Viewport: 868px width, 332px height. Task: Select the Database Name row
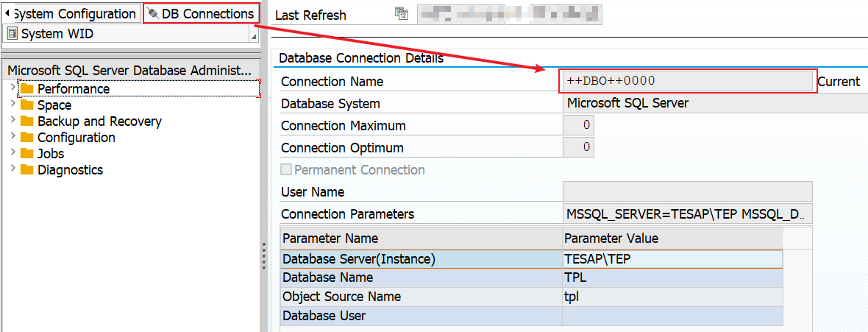tap(531, 278)
